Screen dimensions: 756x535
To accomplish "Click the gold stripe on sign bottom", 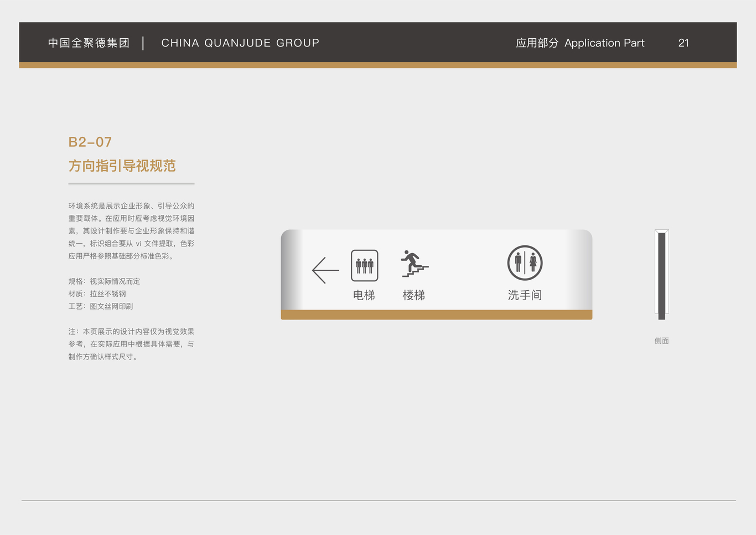I will [437, 315].
